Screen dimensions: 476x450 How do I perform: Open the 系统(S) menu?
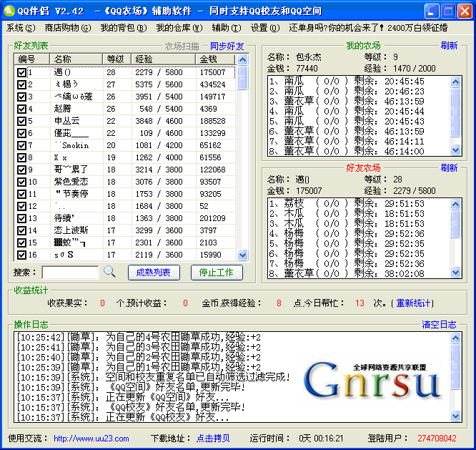click(21, 28)
